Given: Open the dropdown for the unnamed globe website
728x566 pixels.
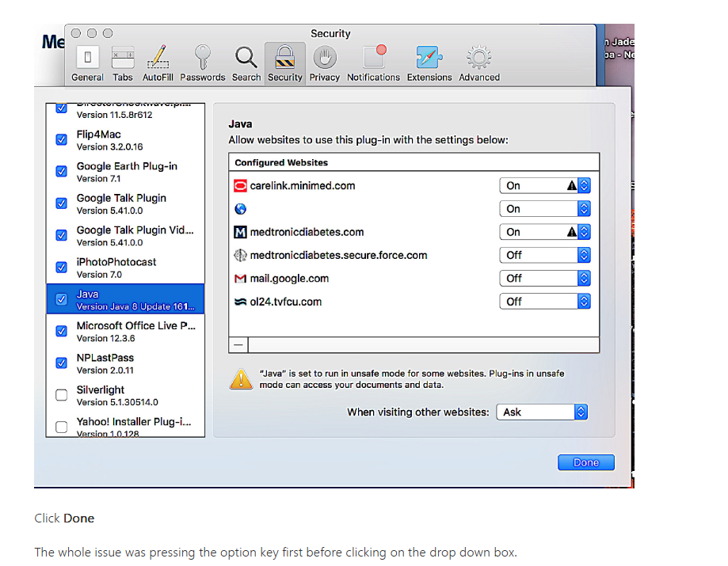Looking at the screenshot, I should point(544,209).
